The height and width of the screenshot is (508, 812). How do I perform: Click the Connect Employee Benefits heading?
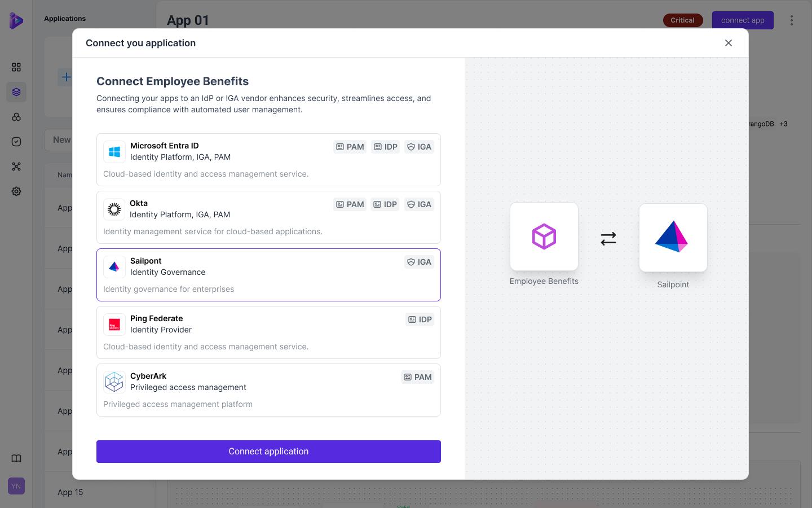(173, 81)
